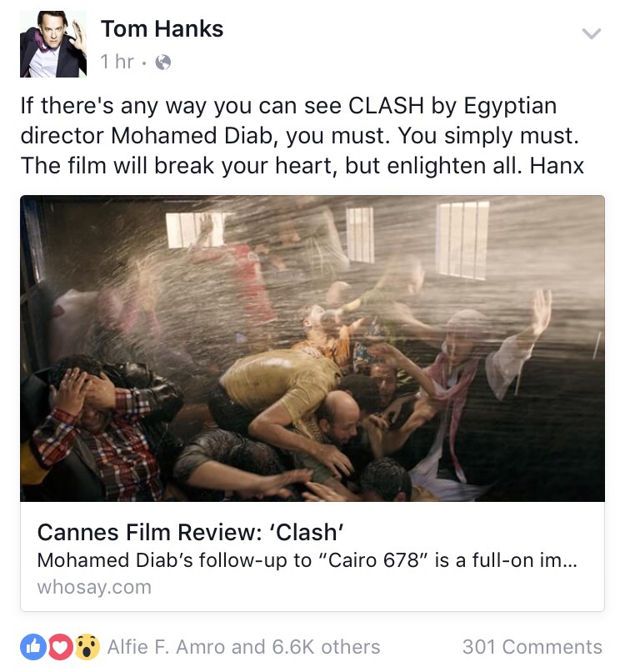Open the Clash film still in link preview
625x672 pixels.
point(312,349)
